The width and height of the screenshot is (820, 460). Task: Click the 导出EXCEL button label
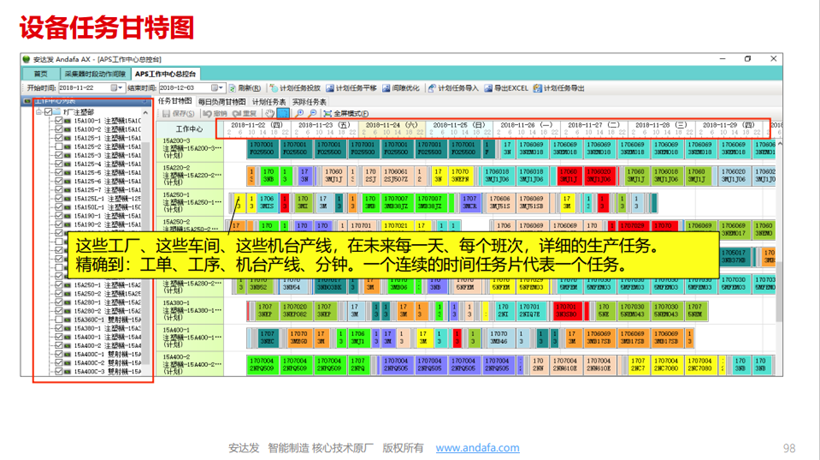[511, 88]
